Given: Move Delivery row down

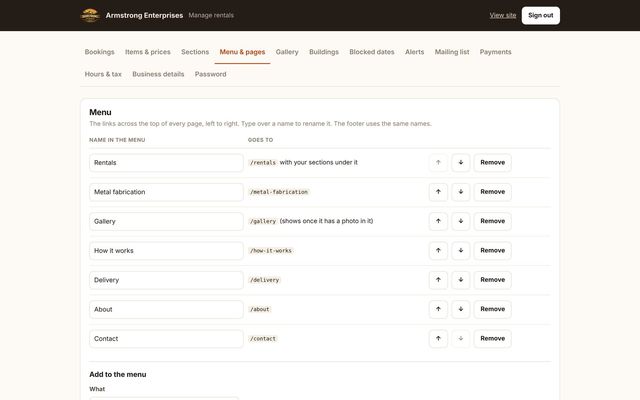Looking at the screenshot, I should [x=460, y=280].
